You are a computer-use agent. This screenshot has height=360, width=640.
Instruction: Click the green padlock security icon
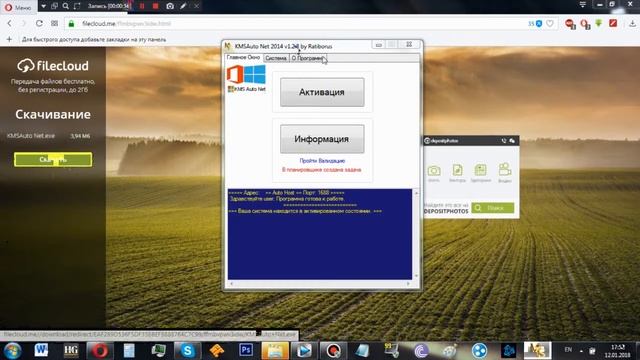point(71,24)
